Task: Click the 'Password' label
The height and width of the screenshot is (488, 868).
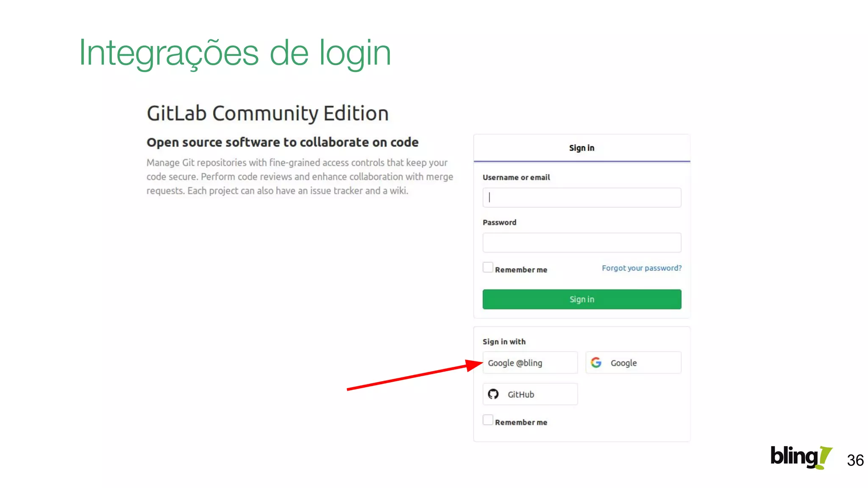Action: tap(499, 222)
